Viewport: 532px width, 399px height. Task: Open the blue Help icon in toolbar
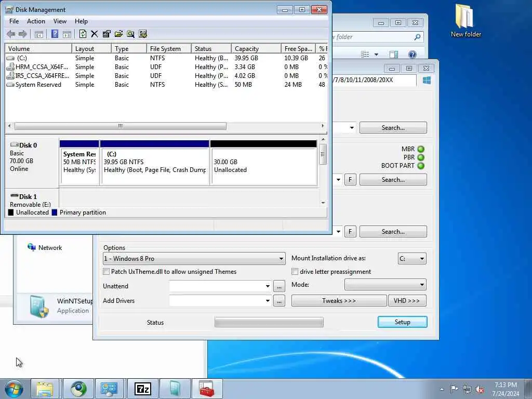(x=55, y=34)
